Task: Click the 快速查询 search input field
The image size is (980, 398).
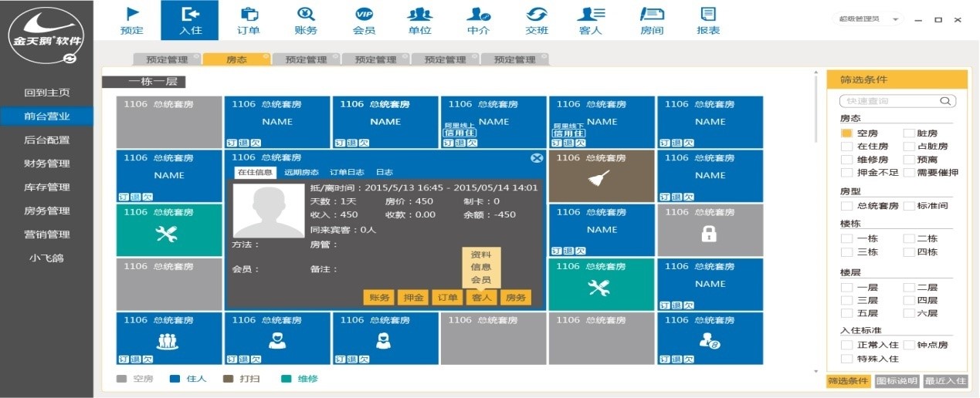Action: point(890,101)
